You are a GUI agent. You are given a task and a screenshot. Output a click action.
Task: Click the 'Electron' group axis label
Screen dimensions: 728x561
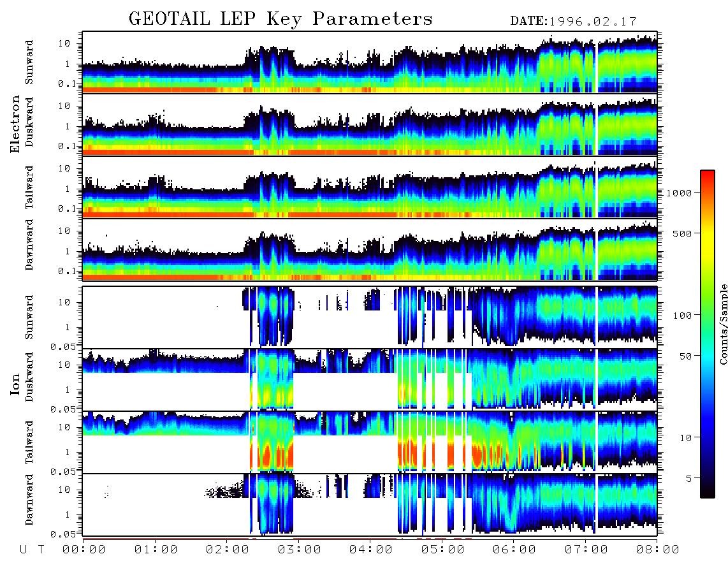15,124
